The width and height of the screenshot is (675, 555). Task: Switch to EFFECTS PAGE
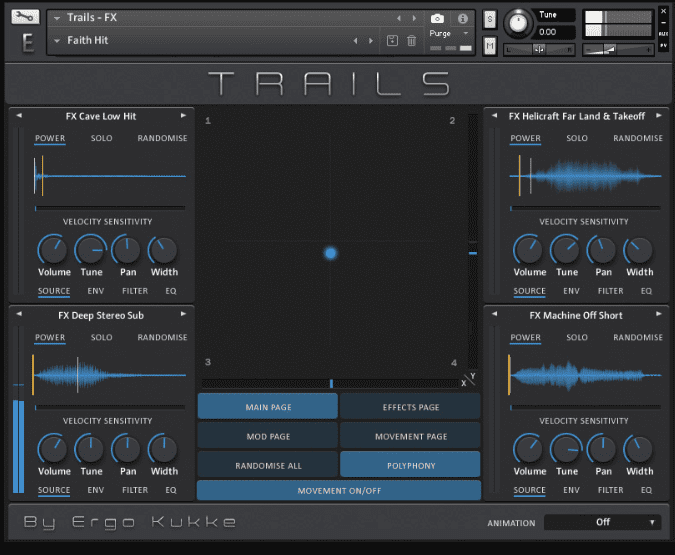pos(410,407)
